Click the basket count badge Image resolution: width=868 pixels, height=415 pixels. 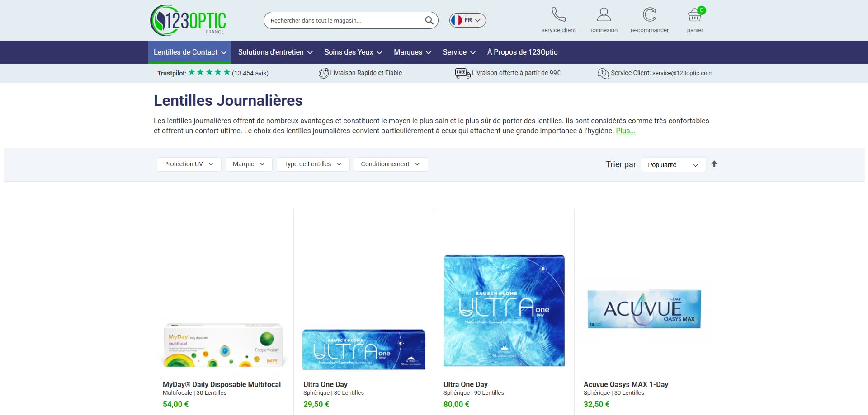point(702,10)
